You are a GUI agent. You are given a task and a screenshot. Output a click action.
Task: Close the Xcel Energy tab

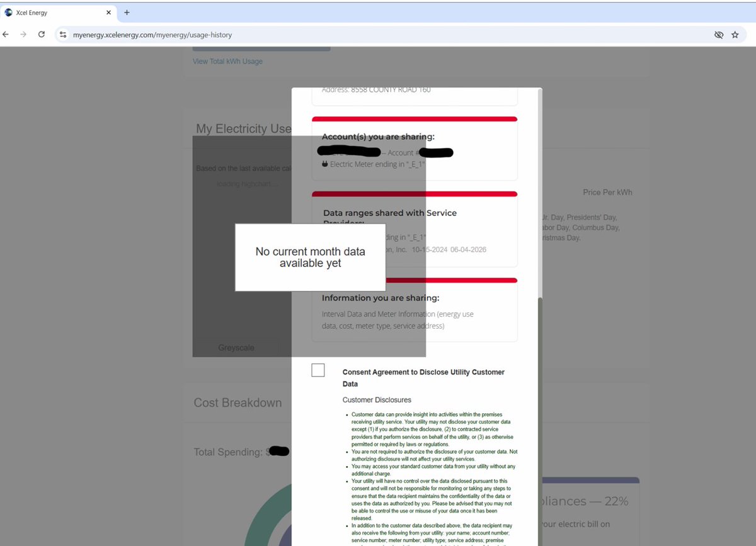(108, 13)
